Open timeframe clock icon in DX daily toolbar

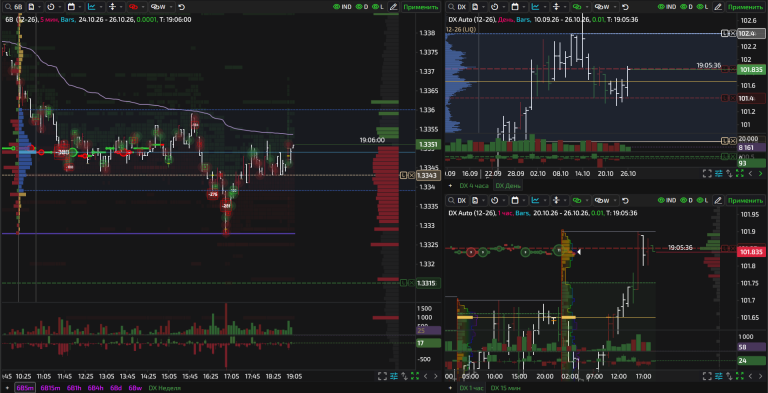click(494, 7)
